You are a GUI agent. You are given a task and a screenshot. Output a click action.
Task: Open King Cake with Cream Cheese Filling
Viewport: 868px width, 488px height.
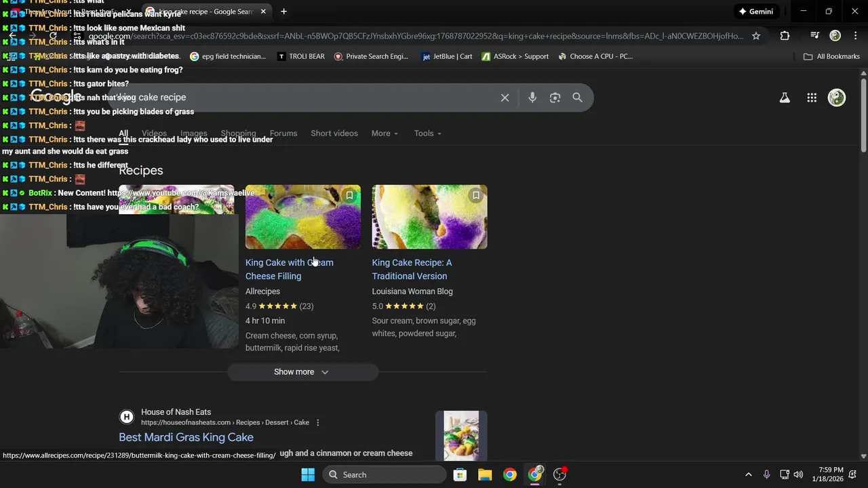pos(290,269)
